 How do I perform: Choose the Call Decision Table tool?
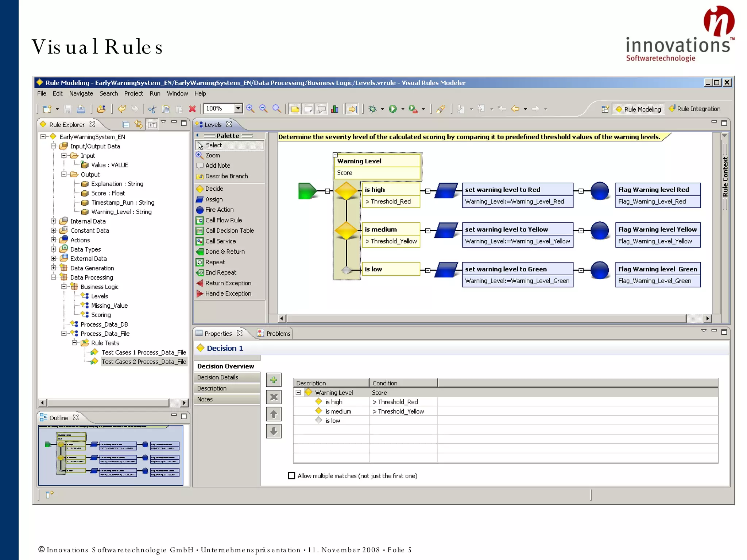pyautogui.click(x=229, y=231)
